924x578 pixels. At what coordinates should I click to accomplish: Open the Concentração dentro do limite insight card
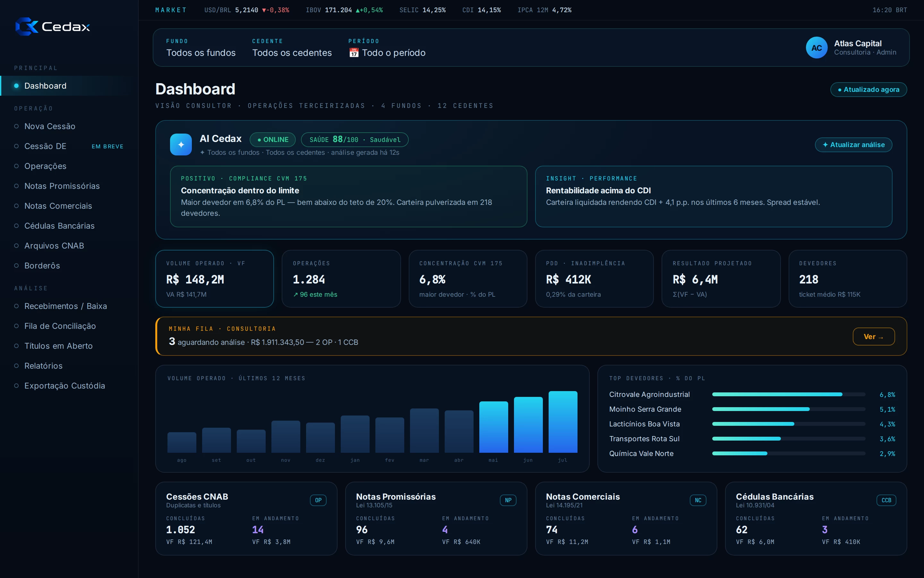(349, 197)
